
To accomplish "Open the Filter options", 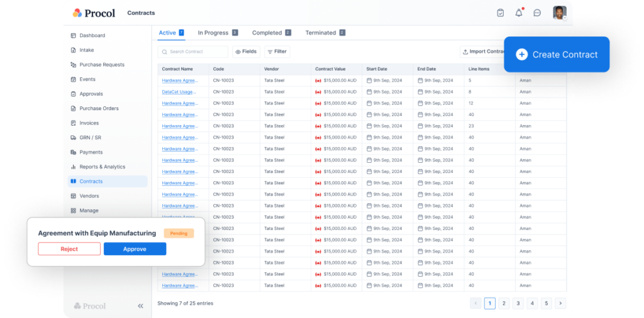I will [276, 52].
